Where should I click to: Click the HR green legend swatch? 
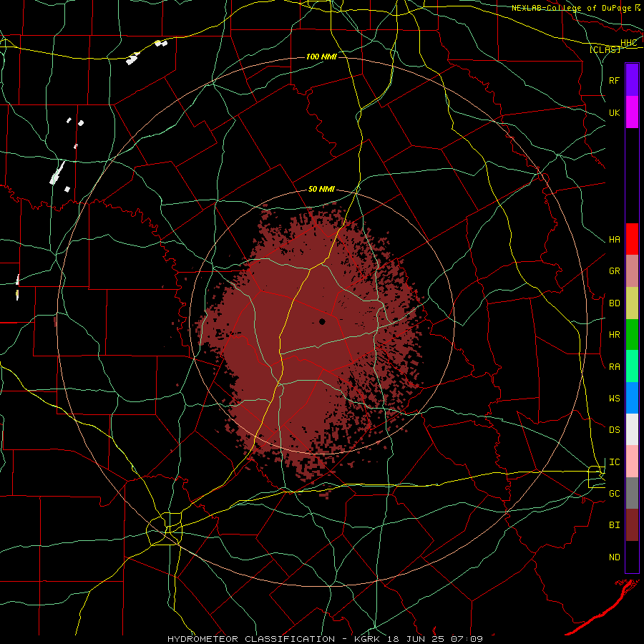pyautogui.click(x=632, y=334)
